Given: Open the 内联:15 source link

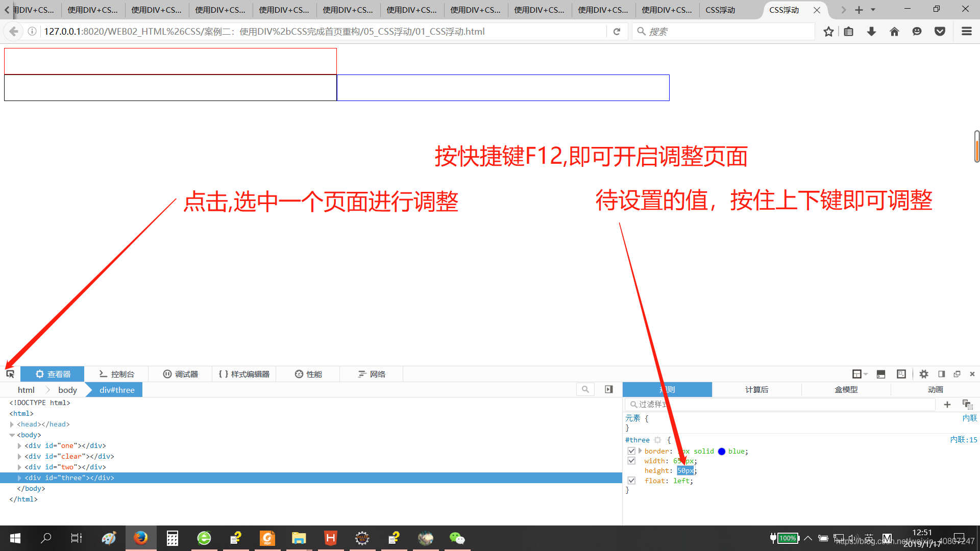Looking at the screenshot, I should click(x=964, y=440).
